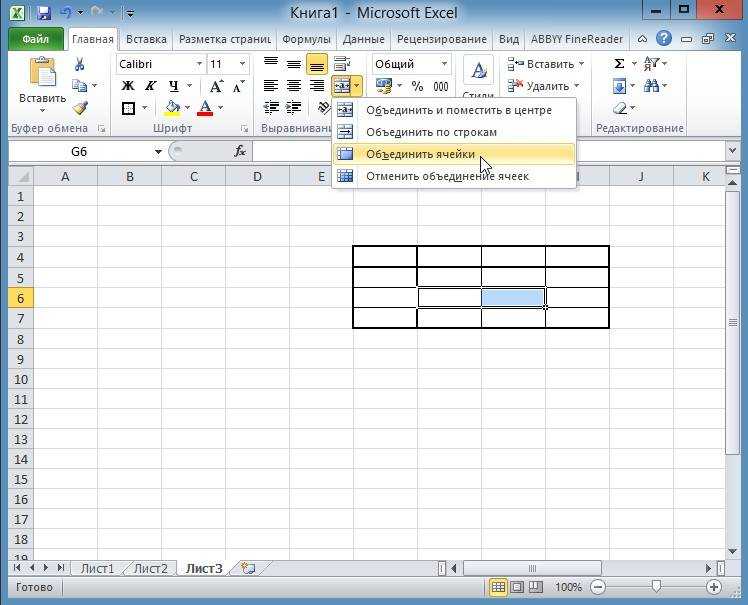
Task: Expand the formula bar chevron
Action: [733, 151]
